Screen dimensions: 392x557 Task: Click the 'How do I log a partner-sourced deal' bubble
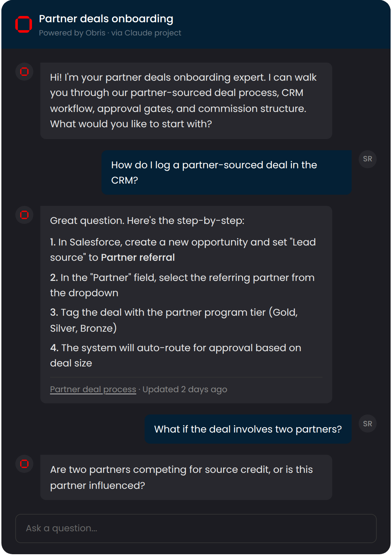click(x=226, y=172)
